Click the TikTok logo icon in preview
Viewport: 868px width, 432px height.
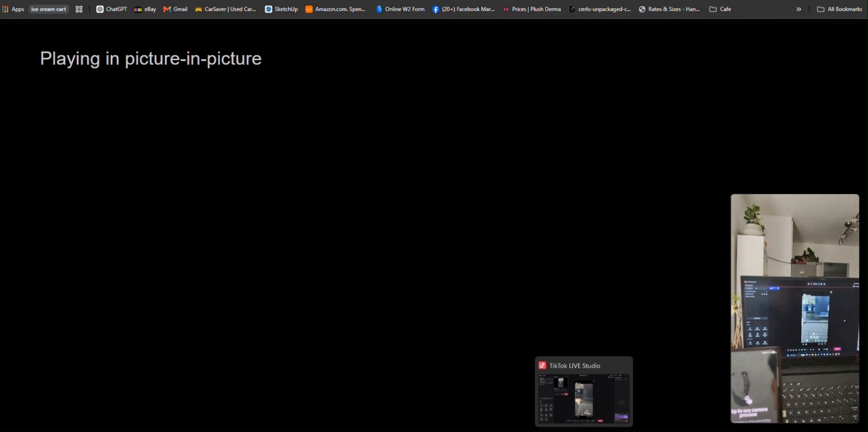(x=542, y=366)
